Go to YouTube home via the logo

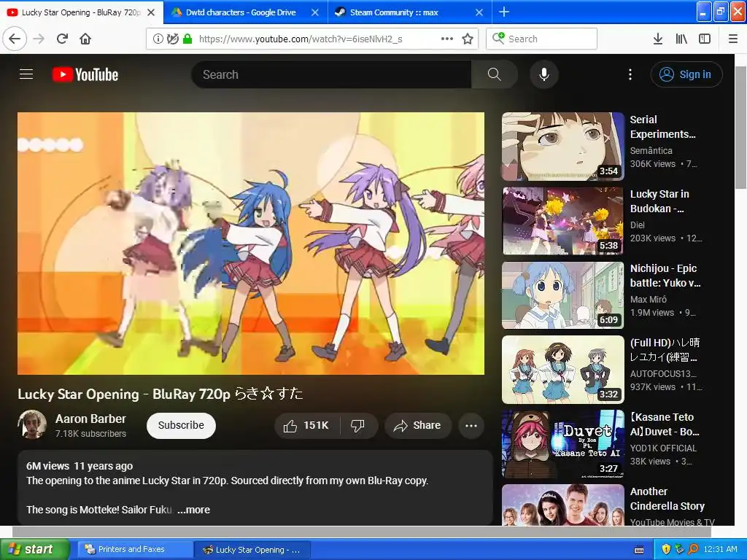tap(85, 75)
